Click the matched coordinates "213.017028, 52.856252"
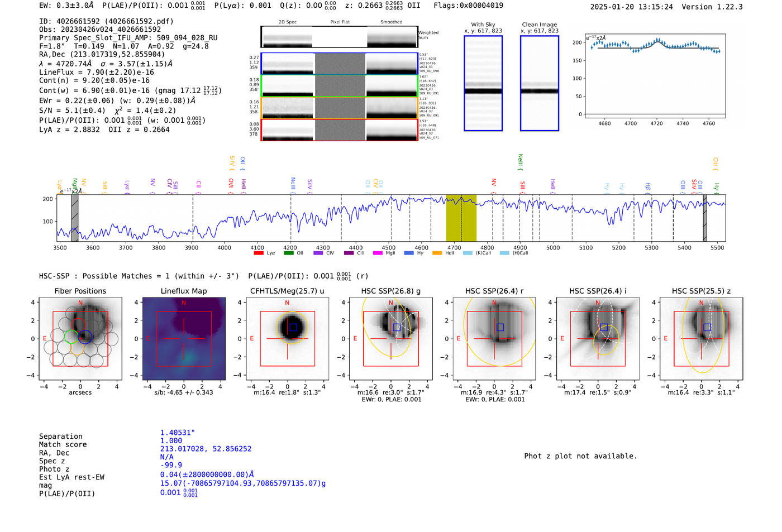Viewport: 782px width, 532px height. tap(206, 449)
